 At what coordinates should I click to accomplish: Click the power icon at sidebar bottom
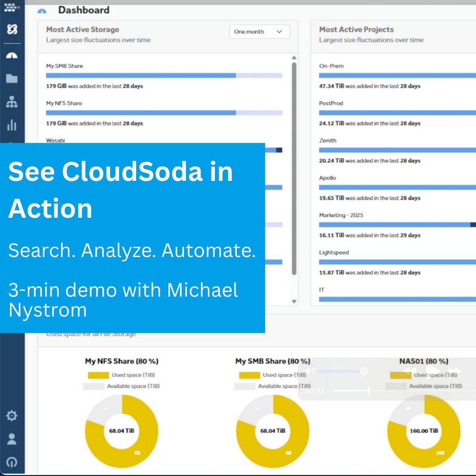12,462
